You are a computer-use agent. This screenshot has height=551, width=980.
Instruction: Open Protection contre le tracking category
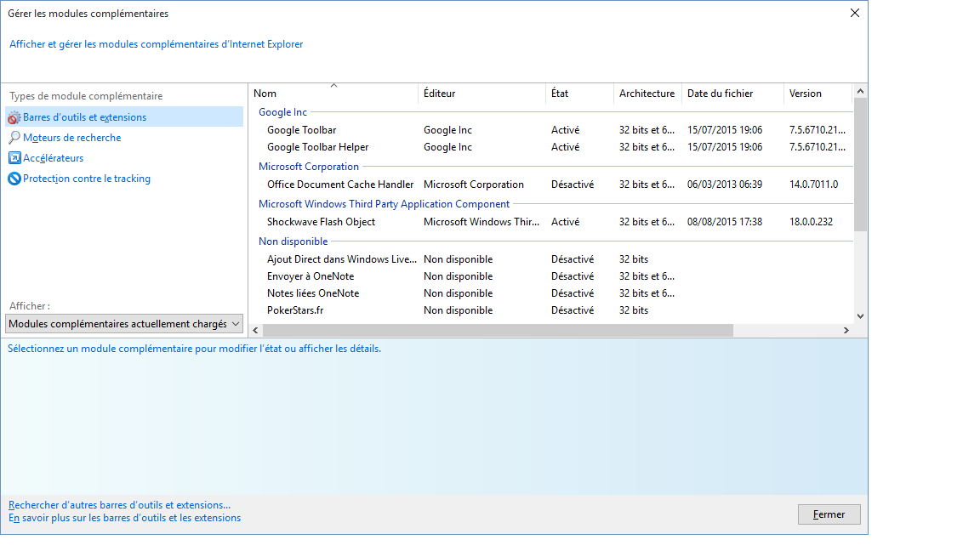coord(87,179)
